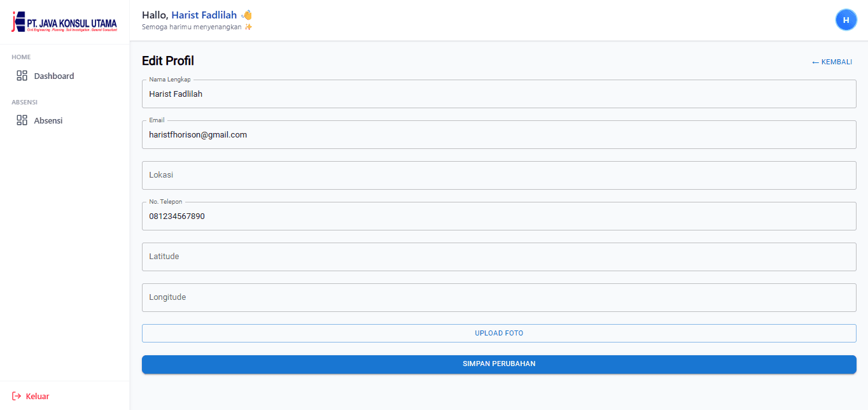Focus the Longitude input box
This screenshot has height=410, width=868.
pos(499,297)
